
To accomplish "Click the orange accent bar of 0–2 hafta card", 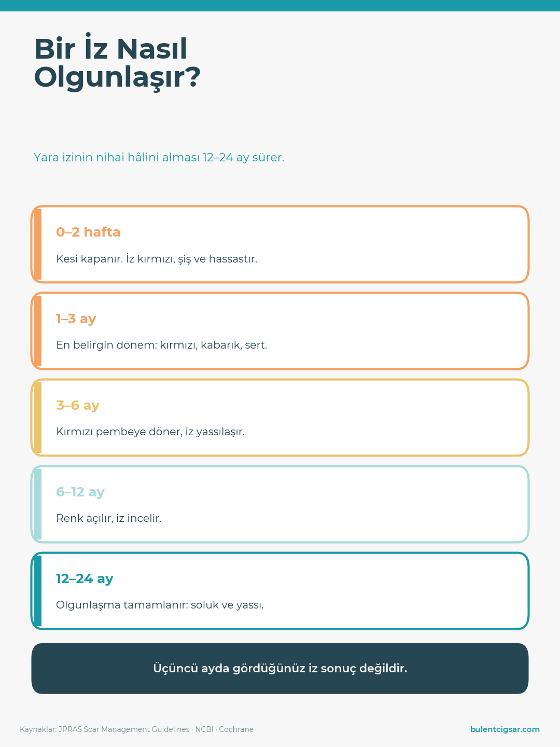I will 37,244.
